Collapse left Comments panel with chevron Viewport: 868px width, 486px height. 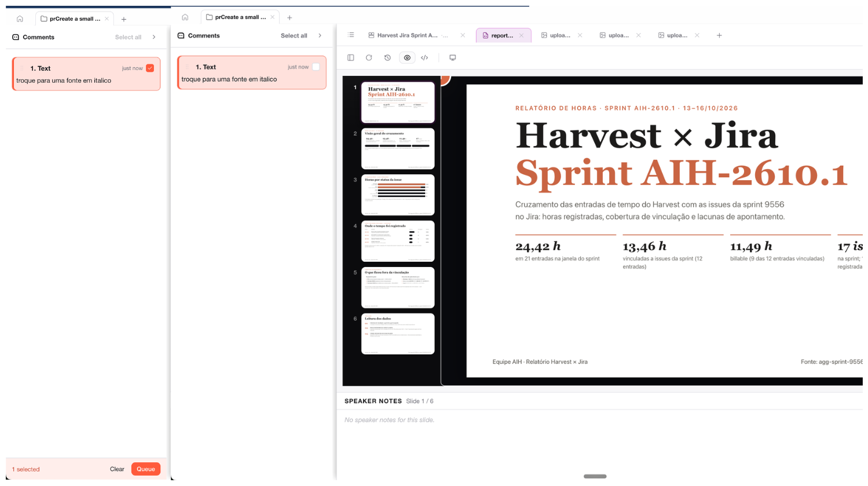[154, 37]
